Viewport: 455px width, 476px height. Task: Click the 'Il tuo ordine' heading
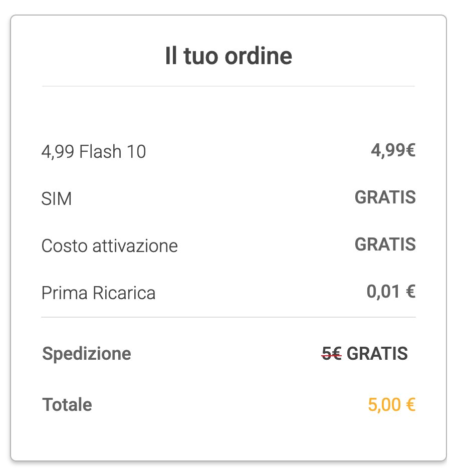229,57
